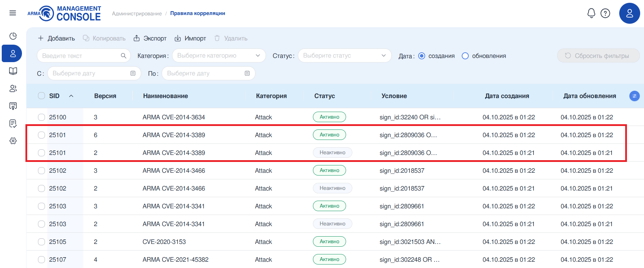Image resolution: width=644 pixels, height=268 pixels.
Task: Open the dashboard pie chart sidebar icon
Action: [x=13, y=36]
